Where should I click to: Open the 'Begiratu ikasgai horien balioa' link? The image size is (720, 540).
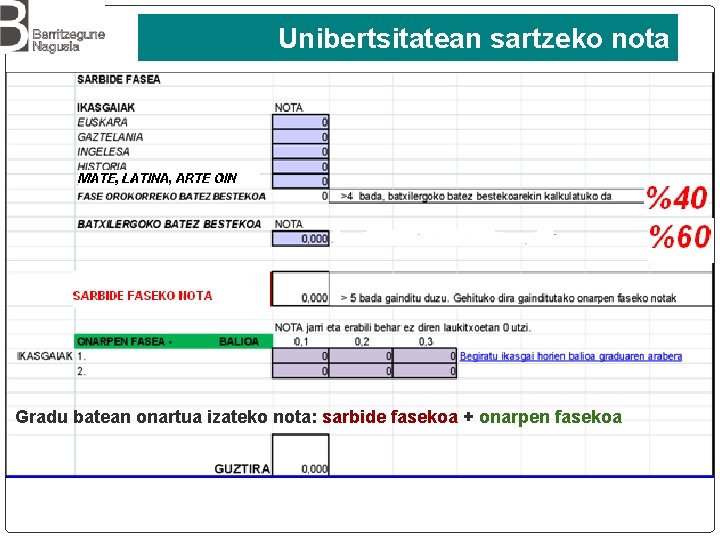[571, 356]
